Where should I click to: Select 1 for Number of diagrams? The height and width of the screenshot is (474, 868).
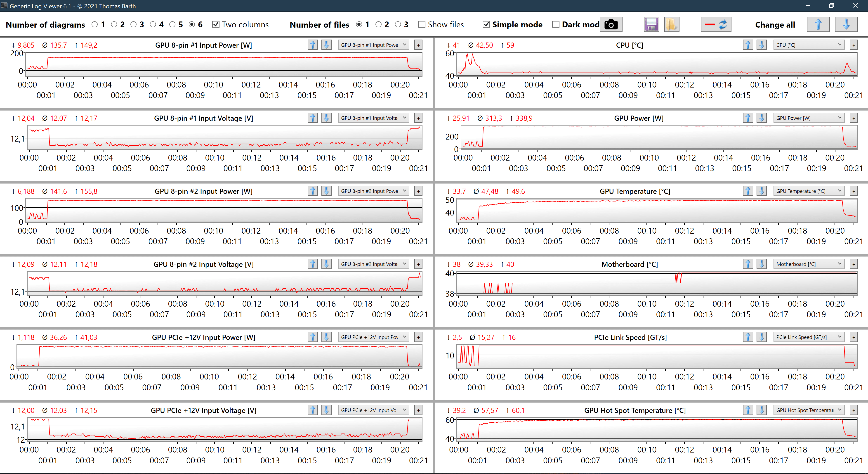95,25
